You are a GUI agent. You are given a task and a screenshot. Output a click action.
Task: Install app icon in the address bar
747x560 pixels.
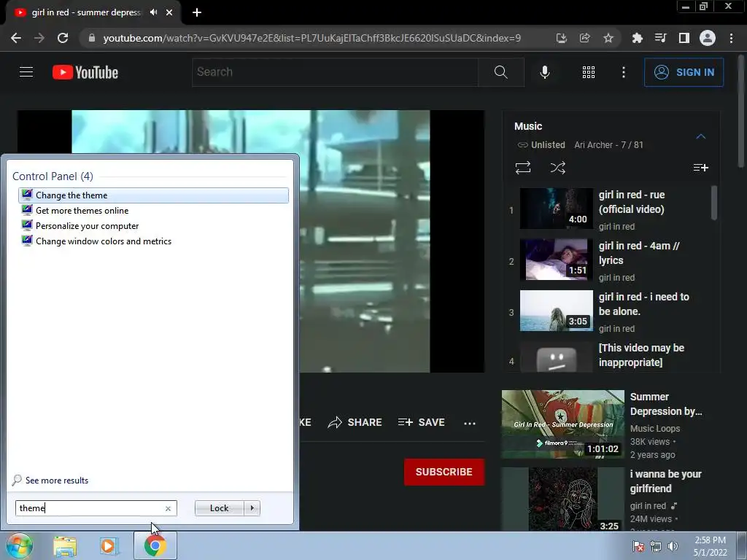[561, 38]
